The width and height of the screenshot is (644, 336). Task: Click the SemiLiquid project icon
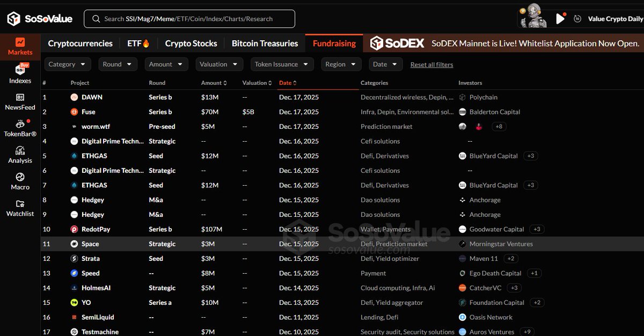pos(74,317)
